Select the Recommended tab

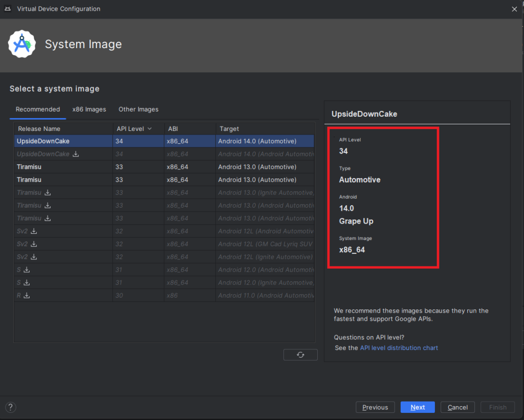point(38,109)
